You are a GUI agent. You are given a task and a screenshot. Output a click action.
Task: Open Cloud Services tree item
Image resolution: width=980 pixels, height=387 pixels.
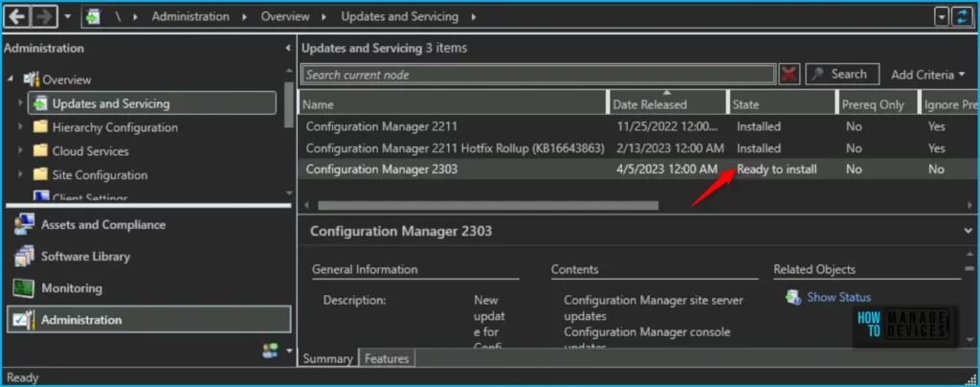[90, 150]
